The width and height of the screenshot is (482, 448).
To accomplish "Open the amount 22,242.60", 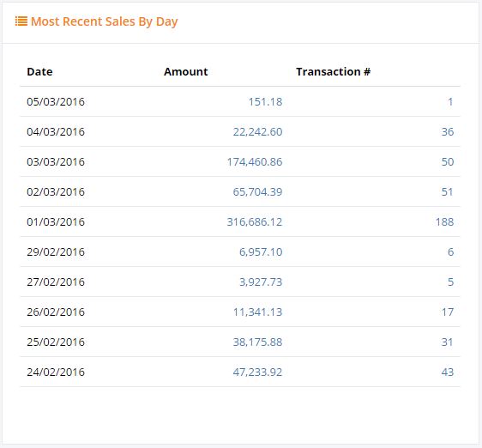I will click(x=257, y=131).
